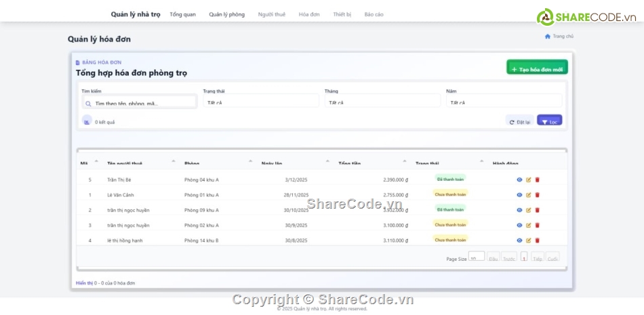
Task: Click the date cell 30/8/2025
Action: 296,240
